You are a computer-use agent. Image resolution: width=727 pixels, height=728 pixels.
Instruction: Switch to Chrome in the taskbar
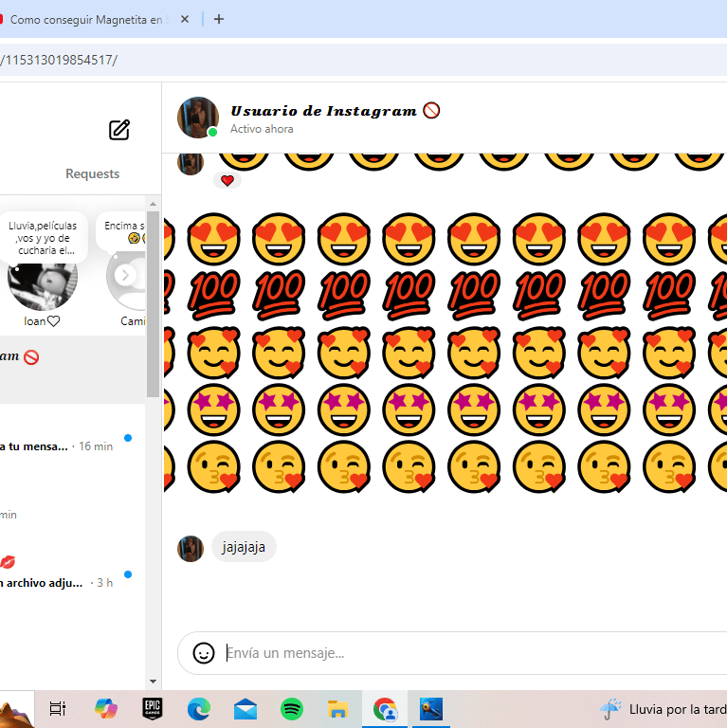click(x=385, y=709)
